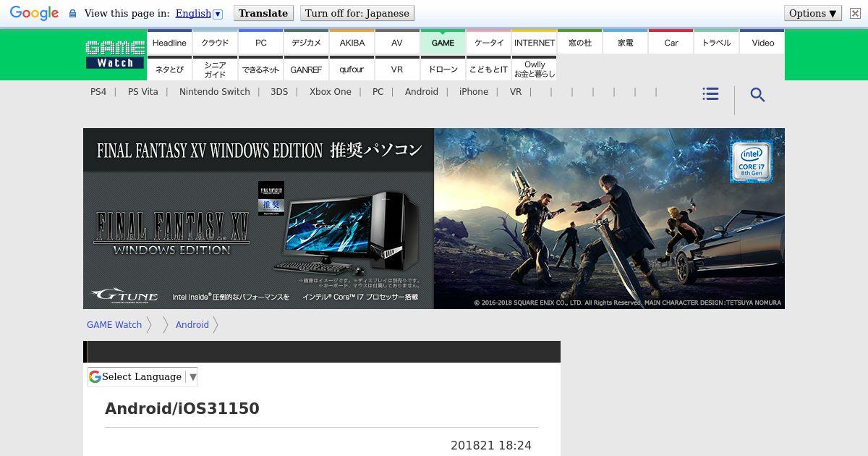Click the Google logo in translate bar
The width and height of the screenshot is (868, 456).
click(x=34, y=13)
